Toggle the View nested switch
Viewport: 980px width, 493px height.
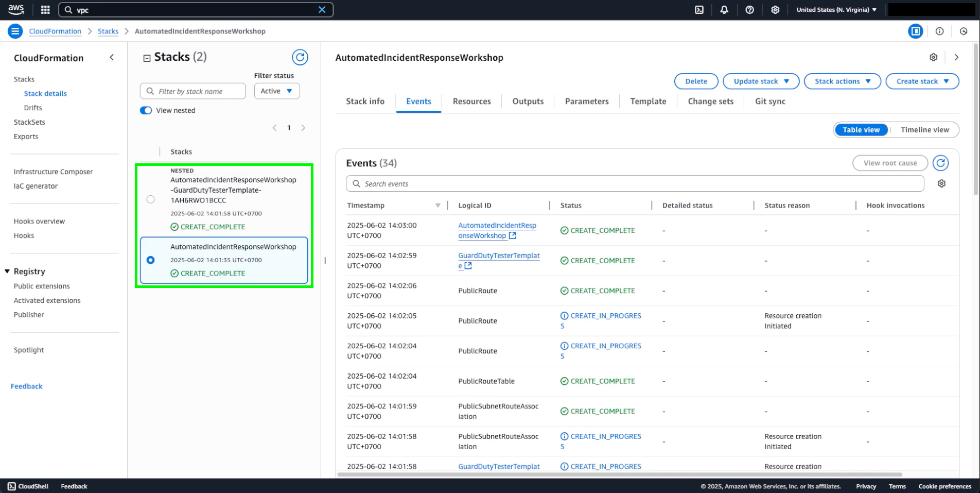pos(146,110)
